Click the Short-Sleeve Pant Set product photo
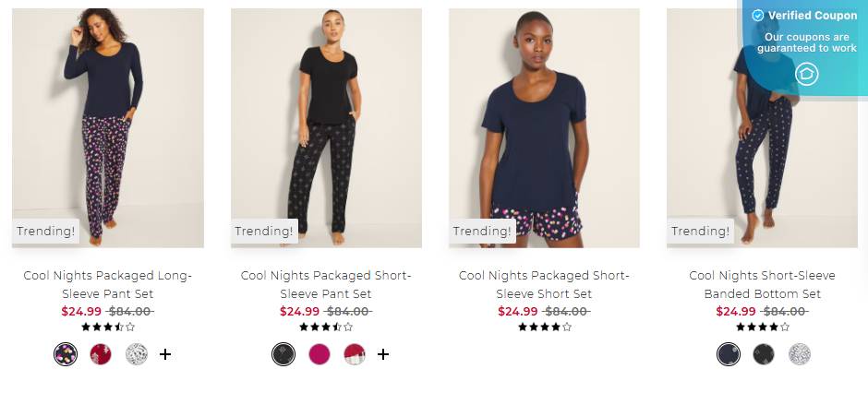This screenshot has width=868, height=393. coord(327,127)
